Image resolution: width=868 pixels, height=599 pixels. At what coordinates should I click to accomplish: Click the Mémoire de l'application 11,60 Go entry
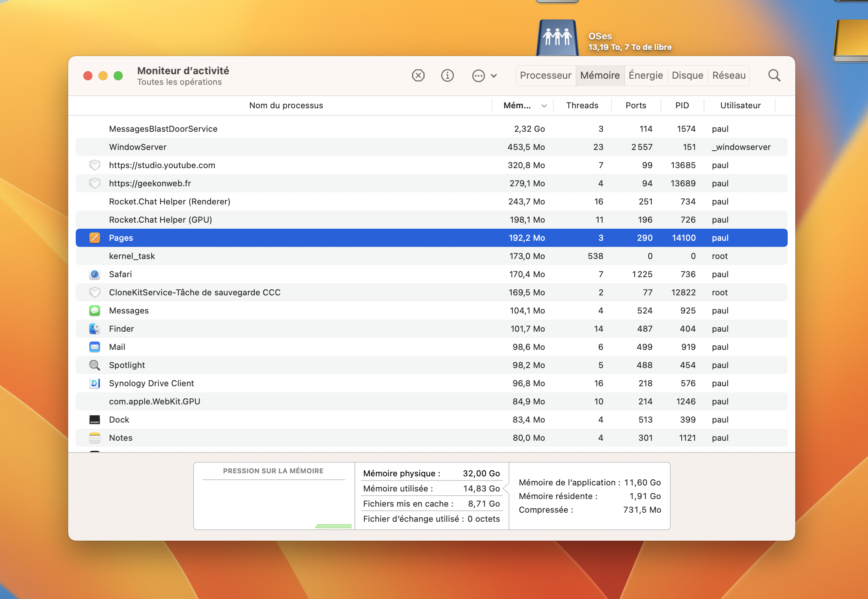click(x=590, y=482)
